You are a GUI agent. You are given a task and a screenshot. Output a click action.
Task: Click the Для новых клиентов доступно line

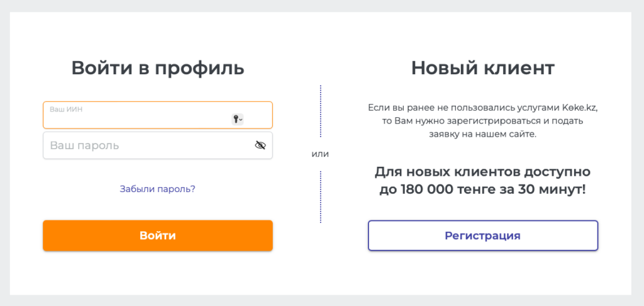(482, 171)
